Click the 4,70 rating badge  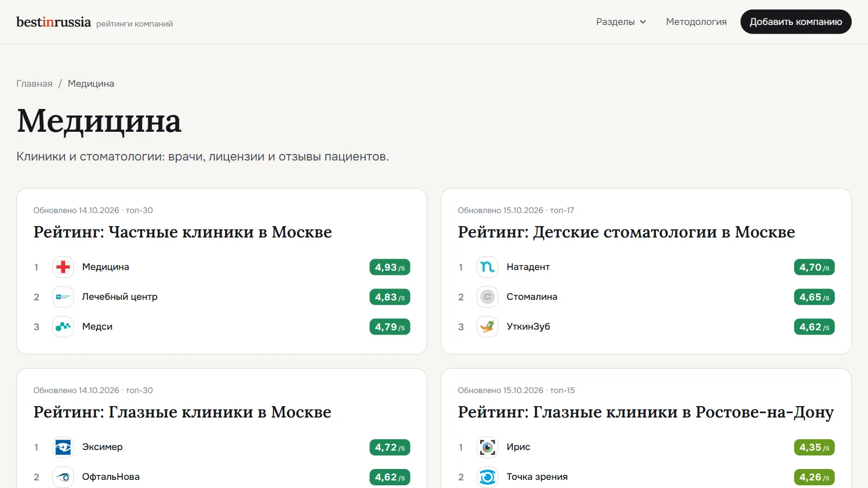point(814,267)
